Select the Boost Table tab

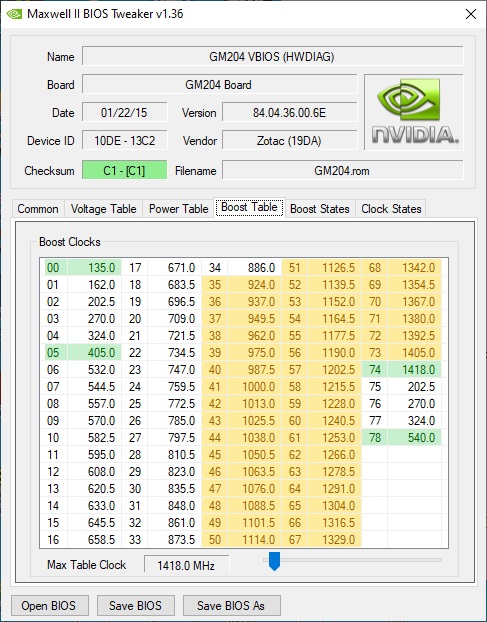249,207
